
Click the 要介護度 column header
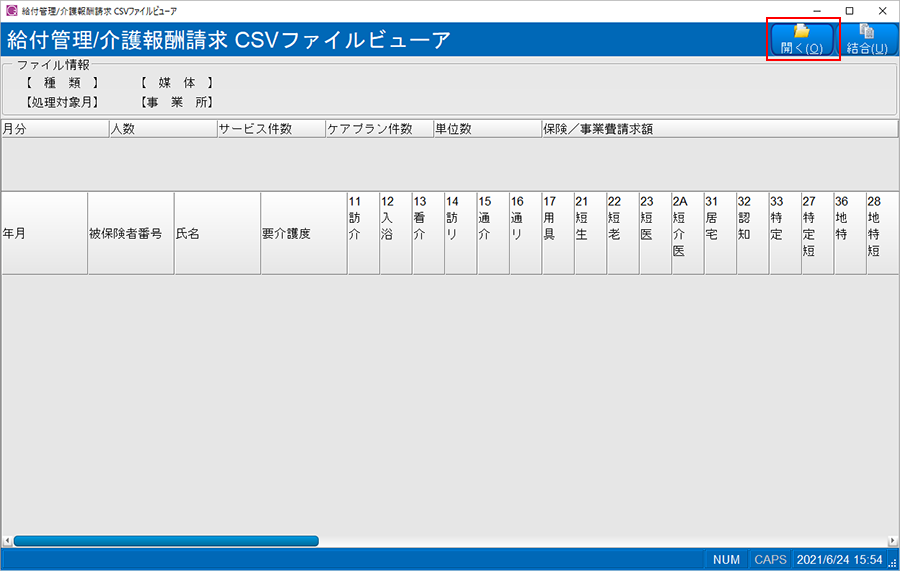point(303,233)
